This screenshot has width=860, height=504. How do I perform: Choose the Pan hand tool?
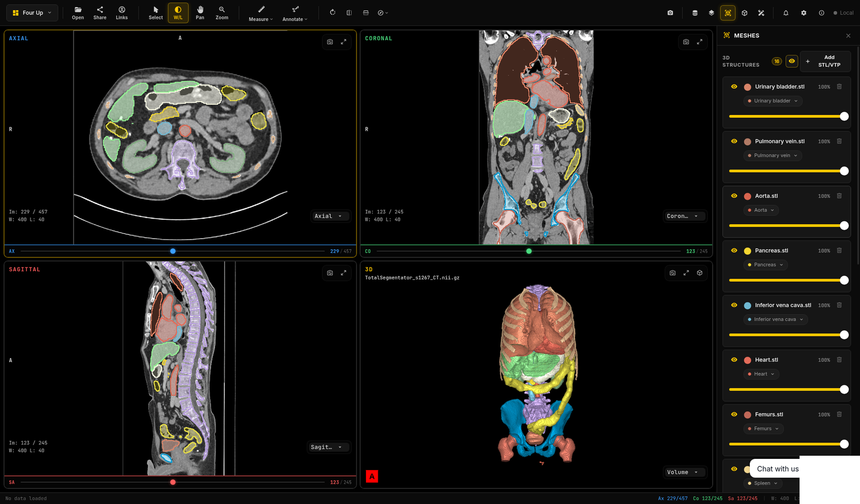coord(200,13)
